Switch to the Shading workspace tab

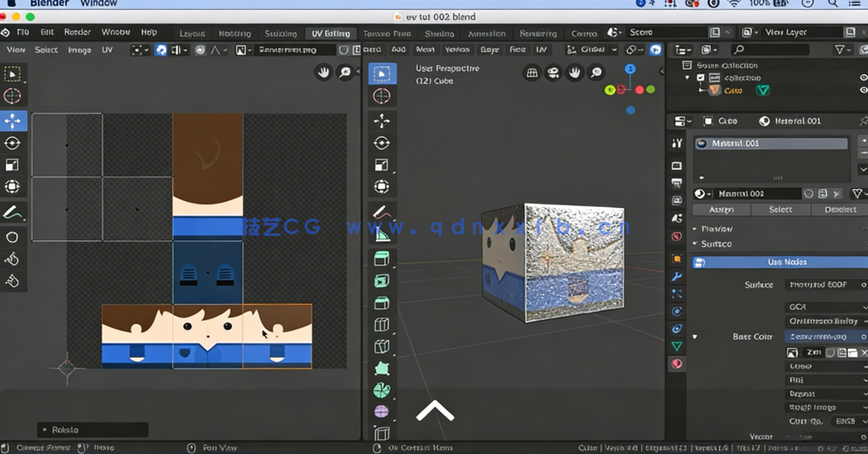coord(439,32)
